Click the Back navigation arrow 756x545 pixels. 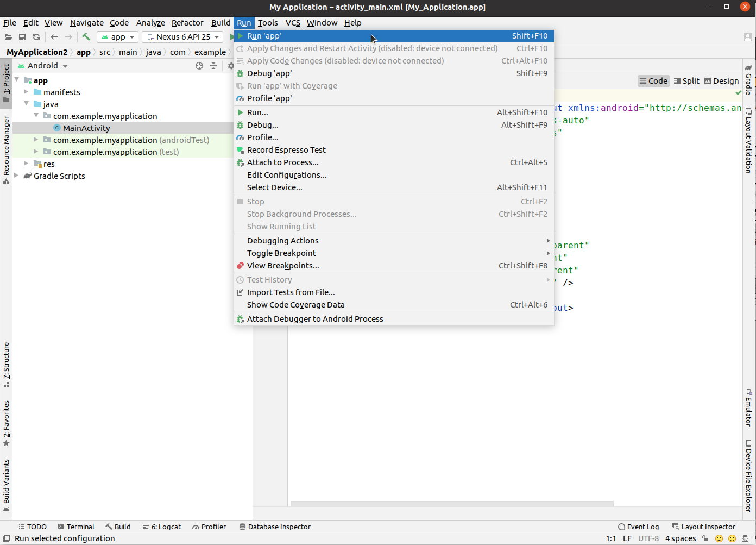pos(54,37)
